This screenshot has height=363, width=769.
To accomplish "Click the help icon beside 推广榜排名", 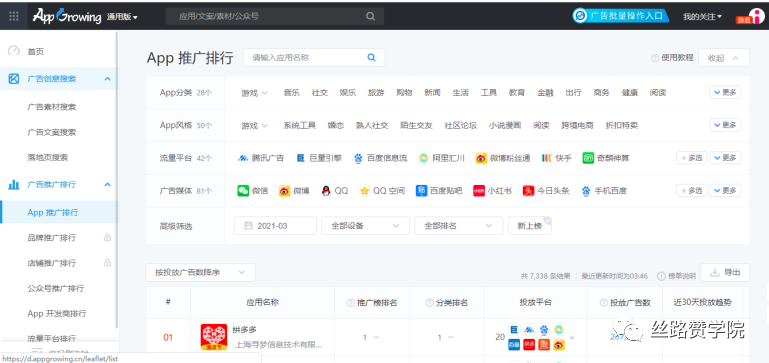I will coord(350,303).
